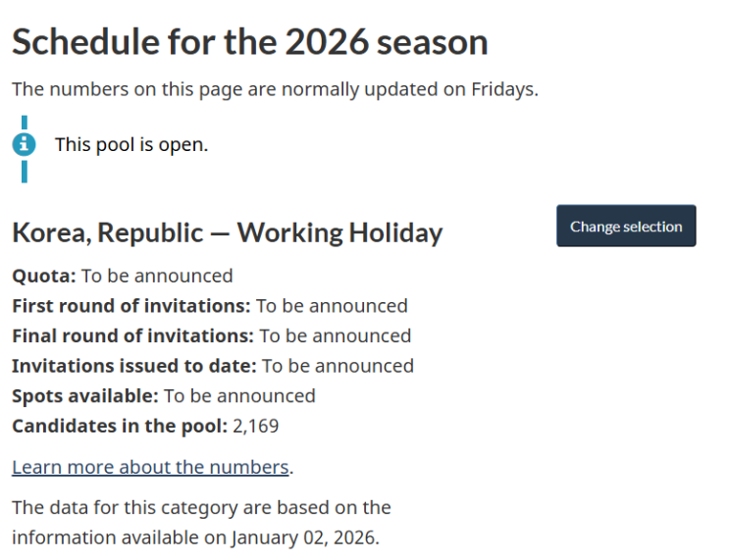Select the Korea, Republic — Working Holiday heading
The image size is (729, 560).
(227, 232)
